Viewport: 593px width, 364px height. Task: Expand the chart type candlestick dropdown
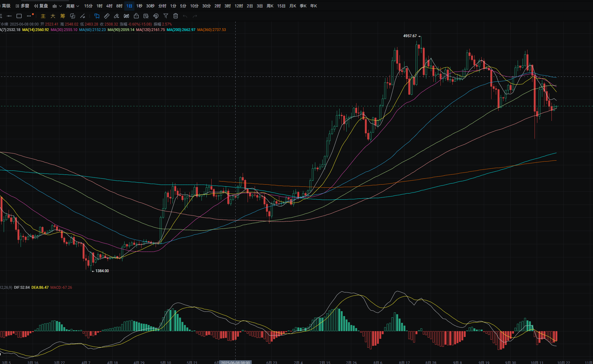[x=57, y=6]
